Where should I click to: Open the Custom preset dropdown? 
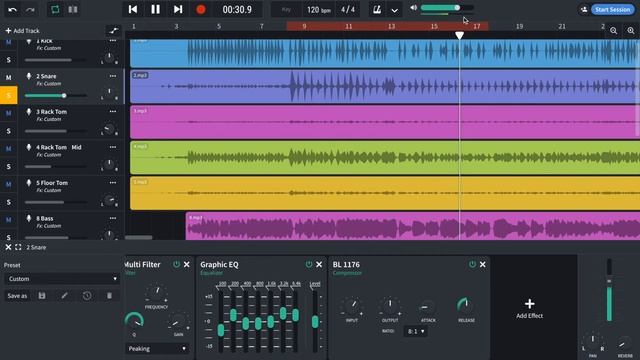pyautogui.click(x=62, y=279)
